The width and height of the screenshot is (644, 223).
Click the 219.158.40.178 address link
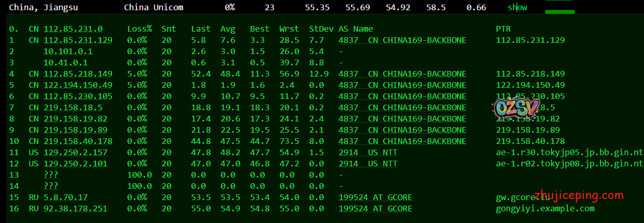point(78,141)
